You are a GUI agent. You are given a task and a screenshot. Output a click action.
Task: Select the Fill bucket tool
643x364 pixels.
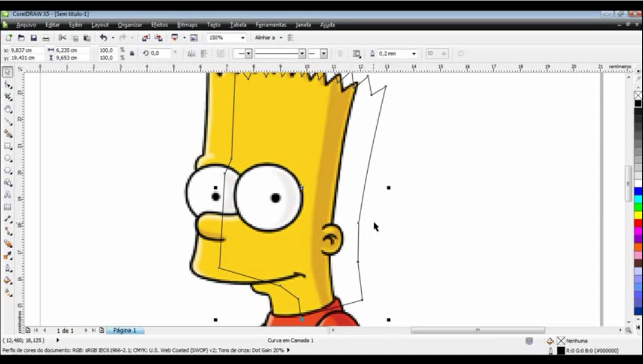7,281
